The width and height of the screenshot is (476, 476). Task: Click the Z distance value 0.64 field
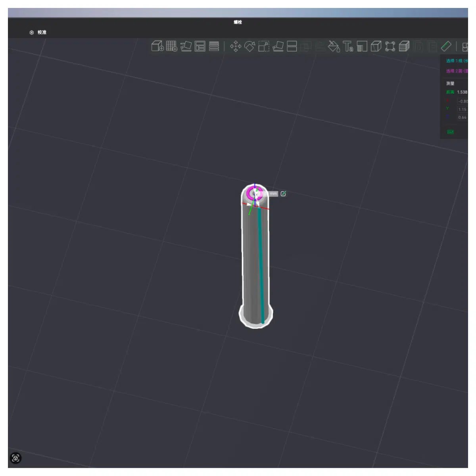pyautogui.click(x=463, y=117)
